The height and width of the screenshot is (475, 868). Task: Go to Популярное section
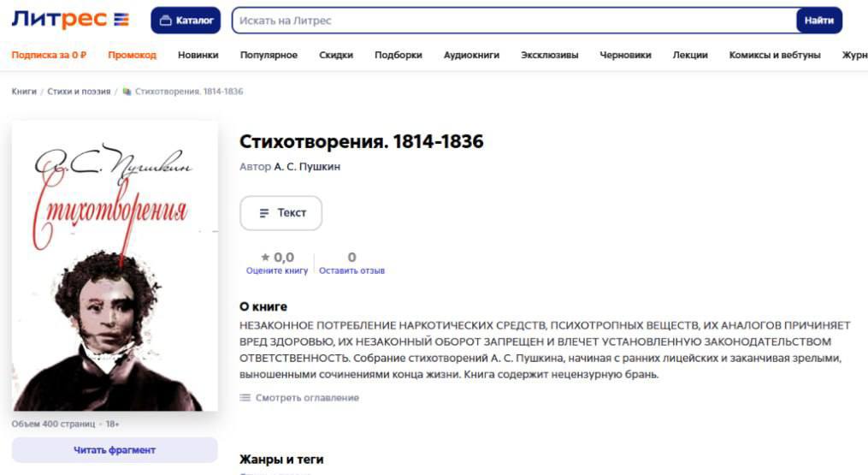pyautogui.click(x=269, y=55)
